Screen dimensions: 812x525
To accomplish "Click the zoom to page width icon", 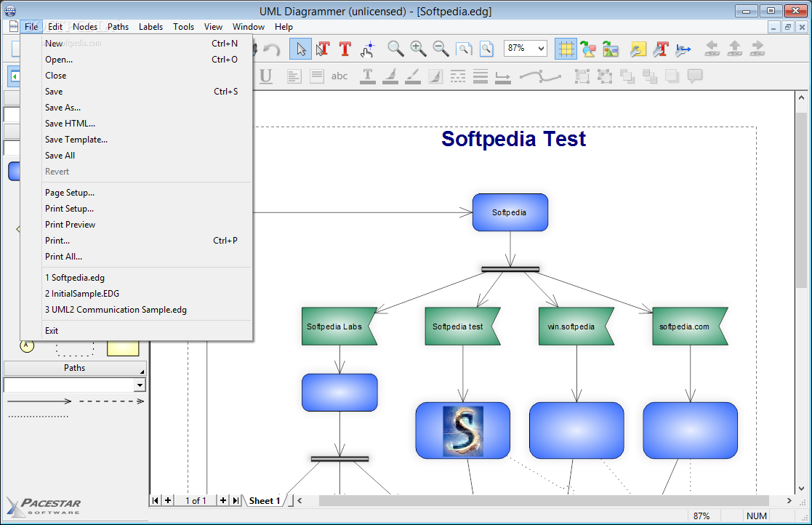I will click(x=464, y=49).
